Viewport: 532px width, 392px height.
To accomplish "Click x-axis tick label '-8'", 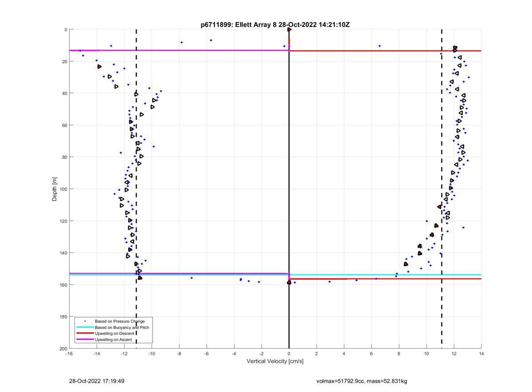I will click(179, 353).
